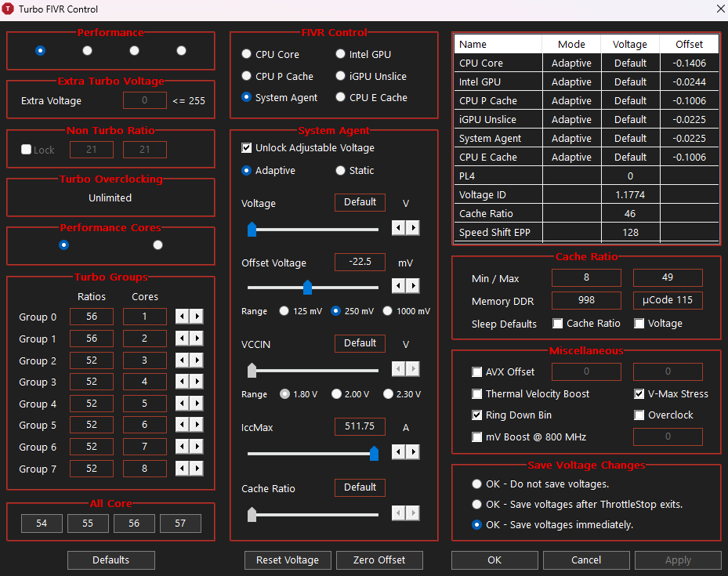
Task: Click Voltage left arrow stepper
Action: [x=398, y=228]
